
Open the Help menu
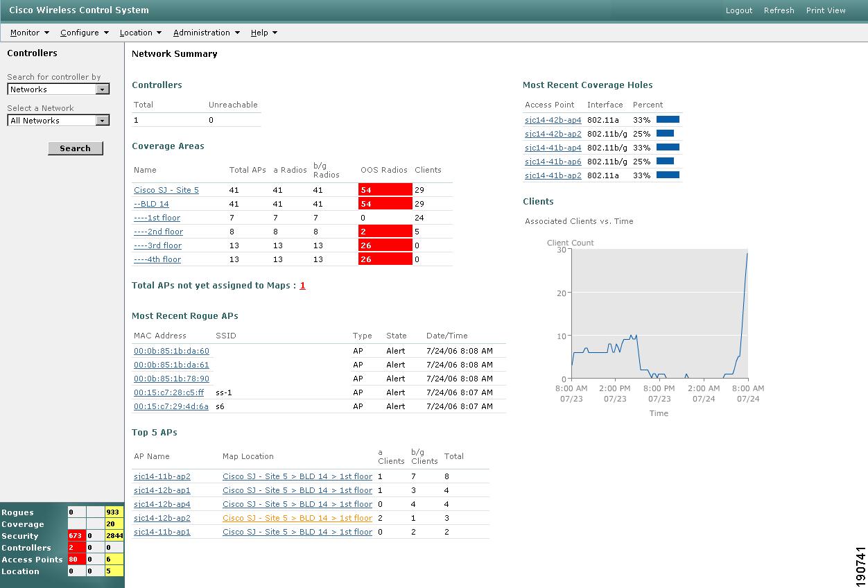pos(264,33)
